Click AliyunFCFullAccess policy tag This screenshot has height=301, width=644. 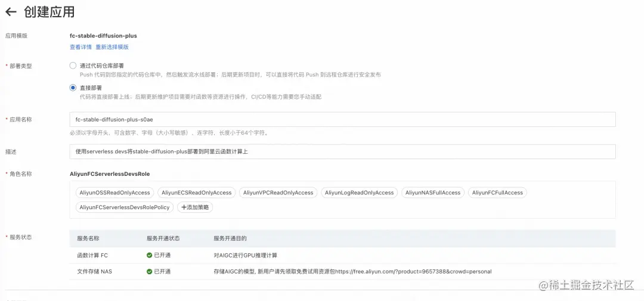(497, 193)
